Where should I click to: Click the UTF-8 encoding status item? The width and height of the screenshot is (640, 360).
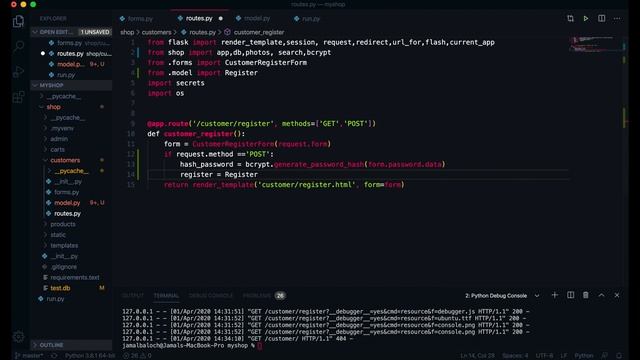(544, 356)
